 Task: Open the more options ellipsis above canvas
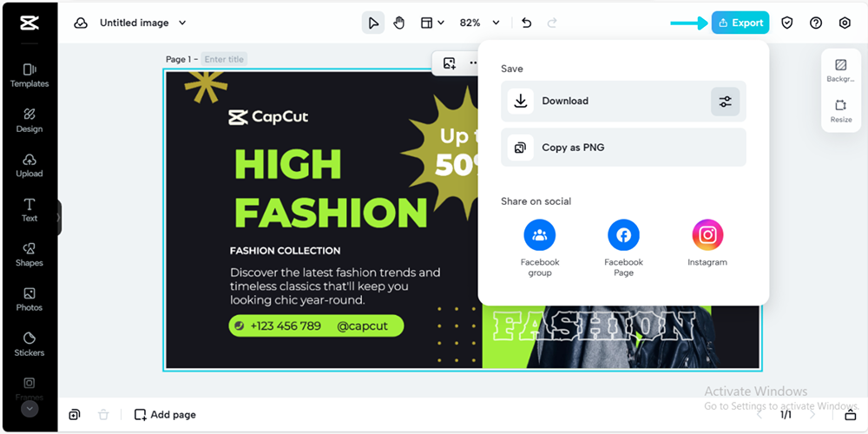click(473, 63)
